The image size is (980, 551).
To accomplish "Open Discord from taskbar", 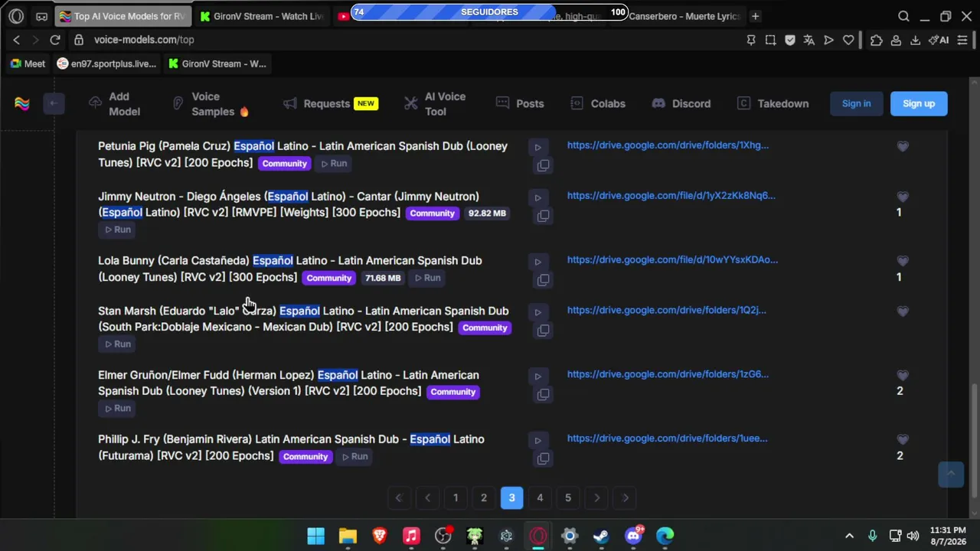I will 634,536.
